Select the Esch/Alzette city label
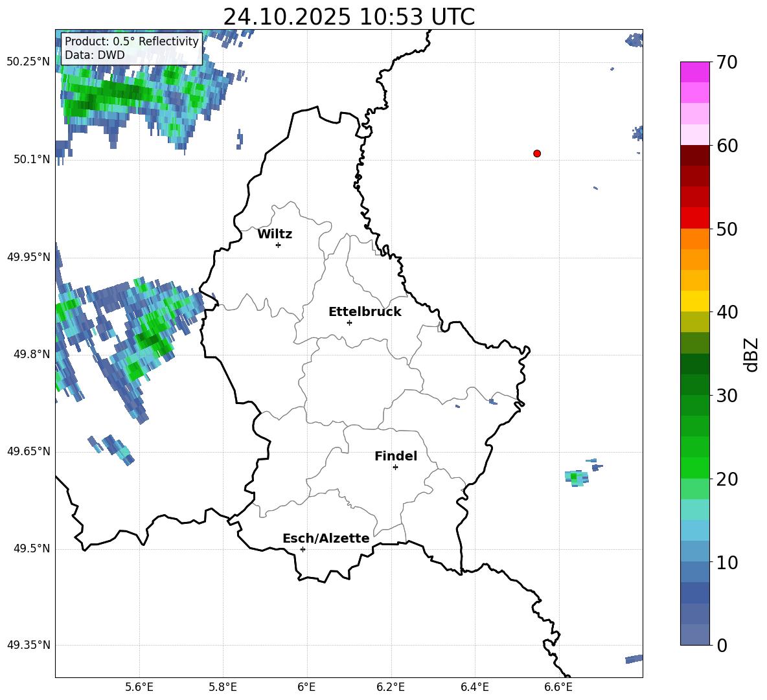The height and width of the screenshot is (700, 767). [326, 538]
